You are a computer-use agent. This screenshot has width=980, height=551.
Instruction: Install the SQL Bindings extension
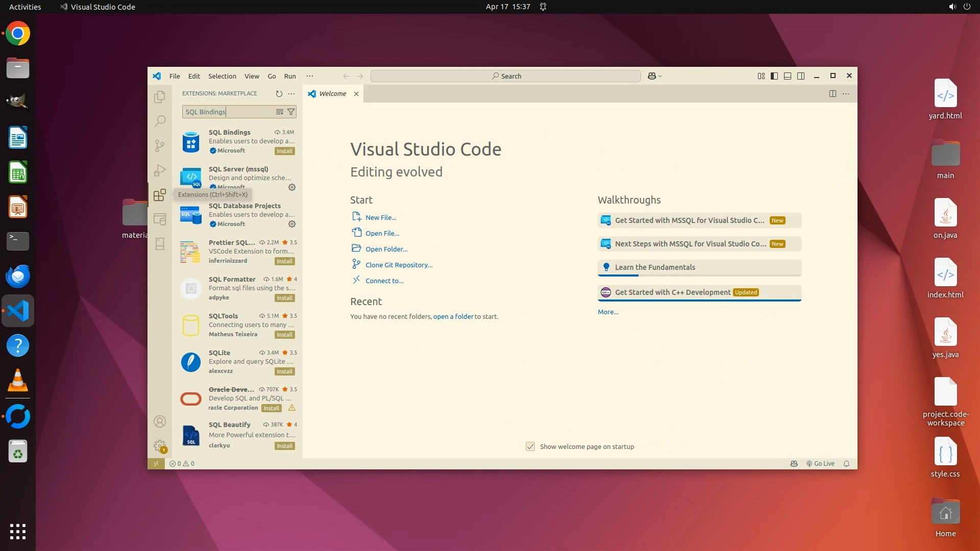(x=284, y=151)
